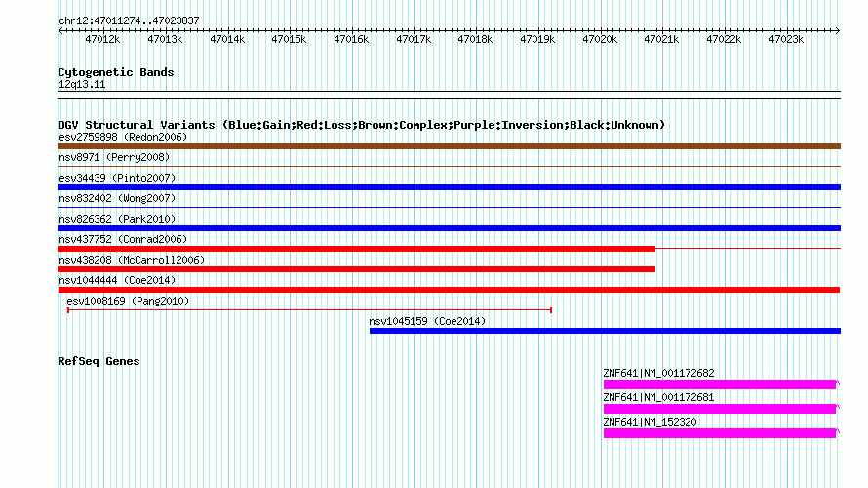Click the thin blue nsv832402 variant line
The image size is (868, 488).
pos(449,207)
